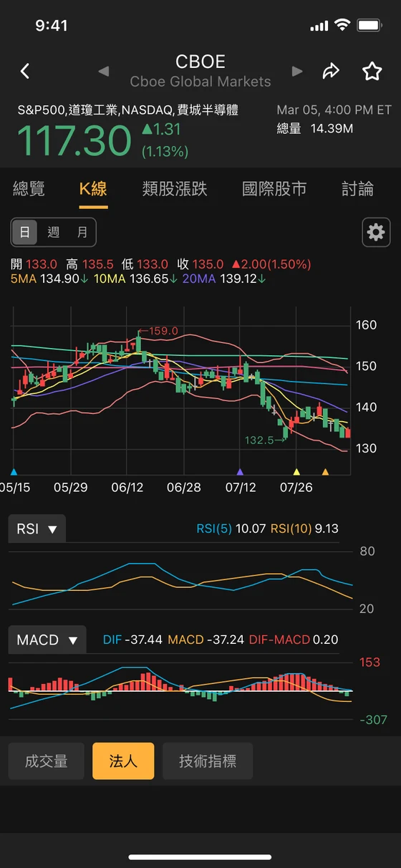Tap the 5MA 134.90 value
Viewport: 401px width, 868px height.
[49, 279]
